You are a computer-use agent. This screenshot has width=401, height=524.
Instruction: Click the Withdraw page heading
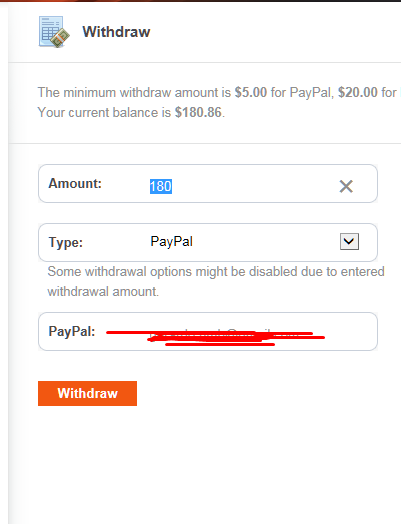[x=116, y=32]
